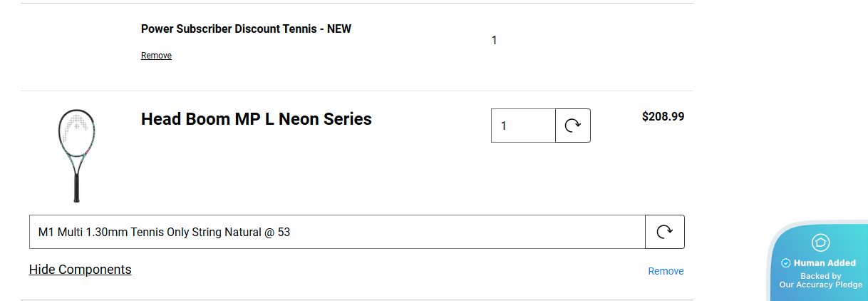Click the house icon in the Human Added badge
868x301 pixels.
pyautogui.click(x=820, y=243)
